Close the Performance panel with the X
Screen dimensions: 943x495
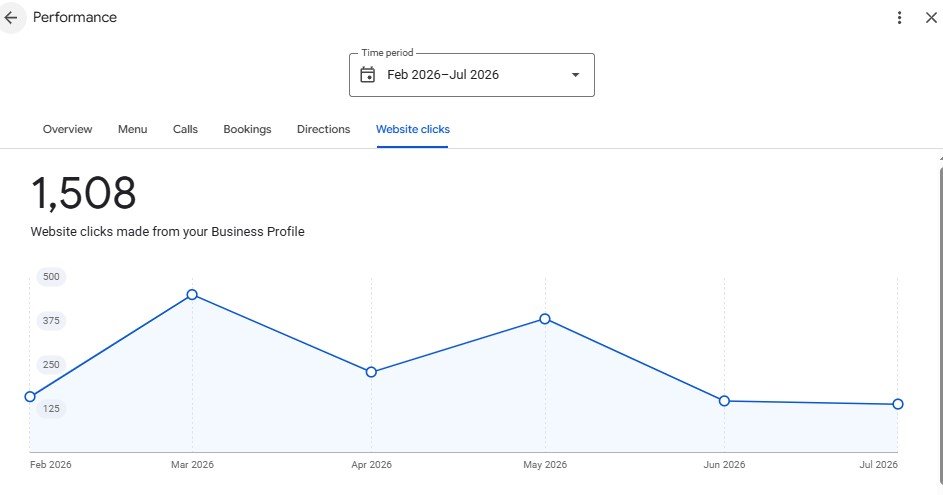pos(931,17)
